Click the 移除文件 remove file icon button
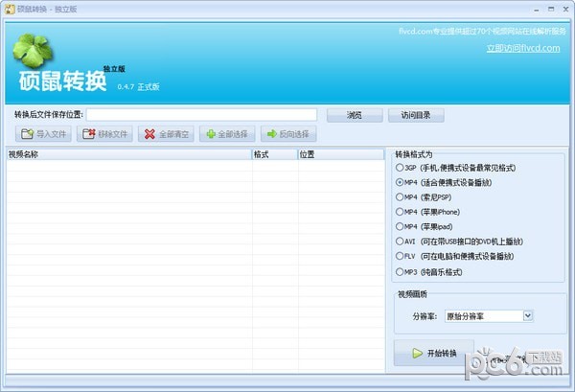Viewport: 575px width, 392px height. [x=104, y=134]
